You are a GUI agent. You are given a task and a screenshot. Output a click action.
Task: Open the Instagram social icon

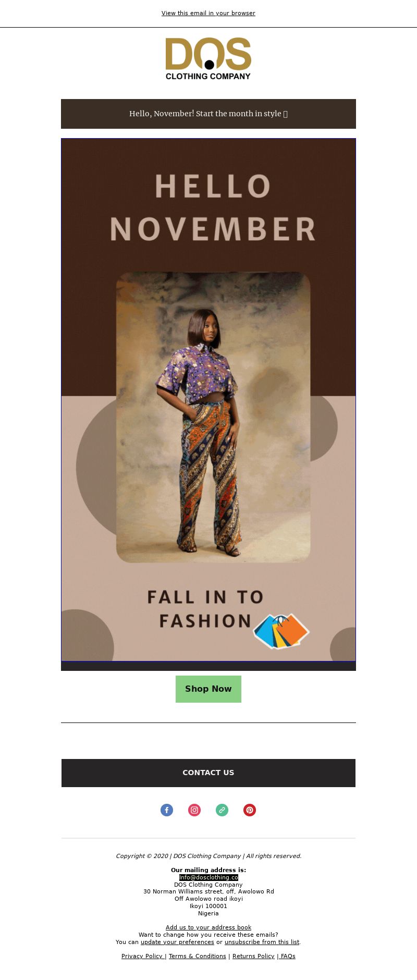(194, 810)
